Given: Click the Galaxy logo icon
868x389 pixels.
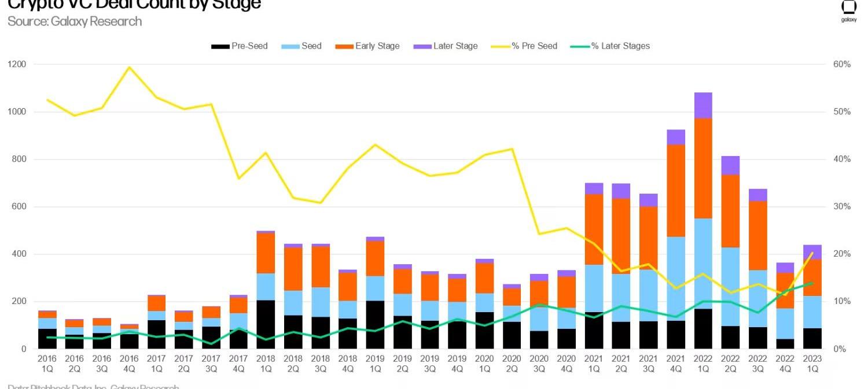Looking at the screenshot, I should click(848, 8).
